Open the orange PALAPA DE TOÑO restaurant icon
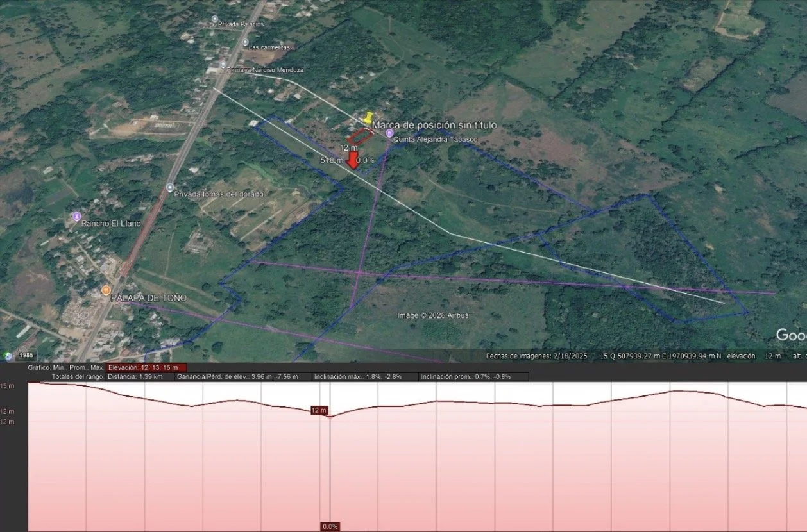 [106, 290]
